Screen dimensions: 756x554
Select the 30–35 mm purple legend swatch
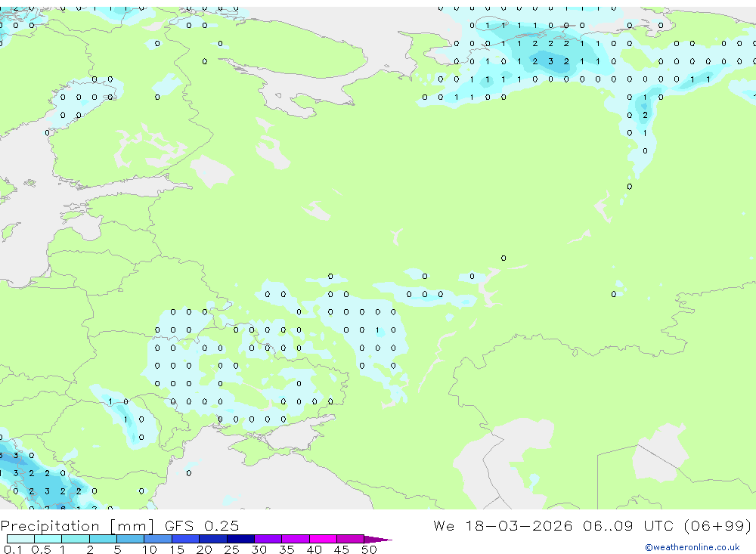coord(268,539)
